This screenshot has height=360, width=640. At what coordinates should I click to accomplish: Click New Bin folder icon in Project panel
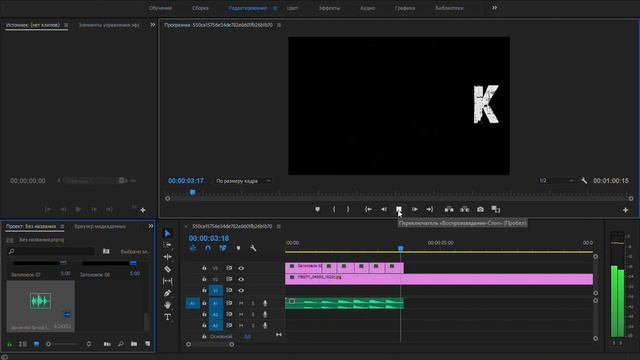click(134, 344)
